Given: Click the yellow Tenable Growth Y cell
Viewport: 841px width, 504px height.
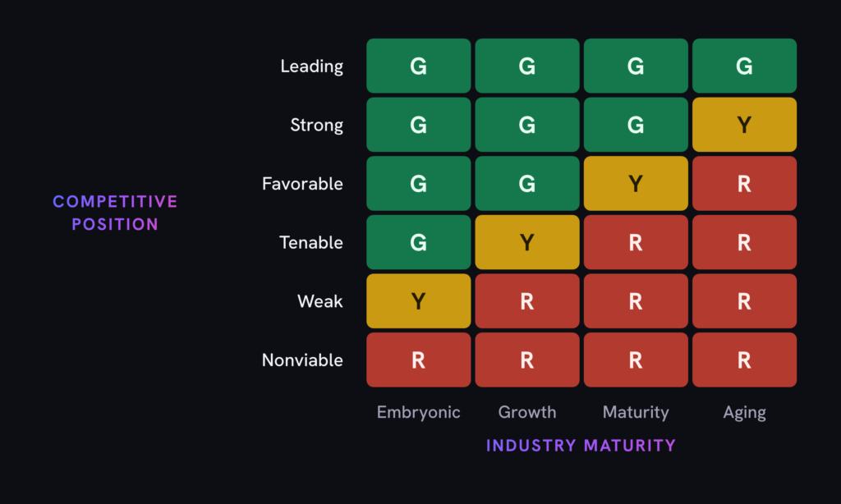Looking at the screenshot, I should [x=526, y=242].
